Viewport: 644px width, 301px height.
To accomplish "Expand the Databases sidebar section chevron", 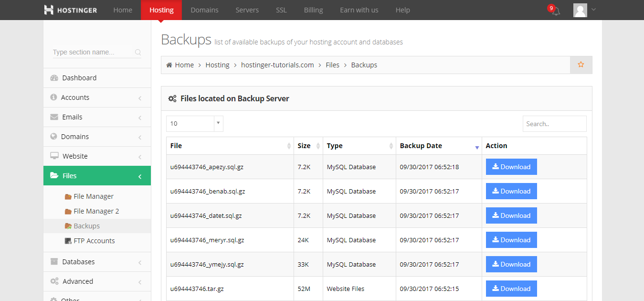I will click(140, 262).
